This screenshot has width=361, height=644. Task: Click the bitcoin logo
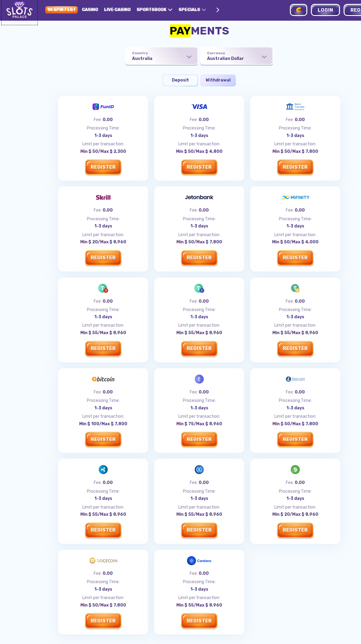103,379
